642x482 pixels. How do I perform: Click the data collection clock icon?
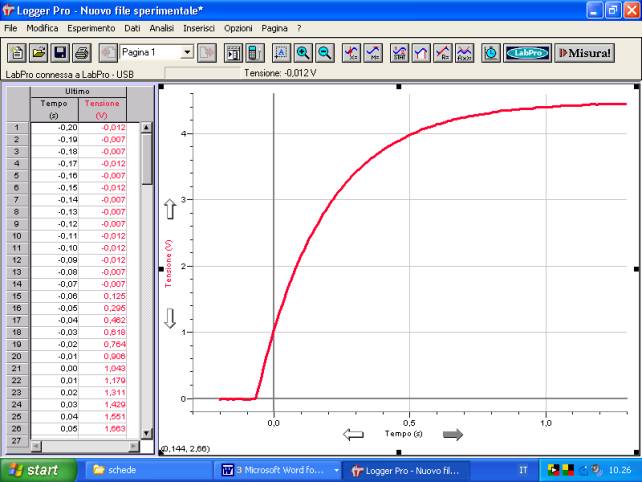click(x=491, y=52)
